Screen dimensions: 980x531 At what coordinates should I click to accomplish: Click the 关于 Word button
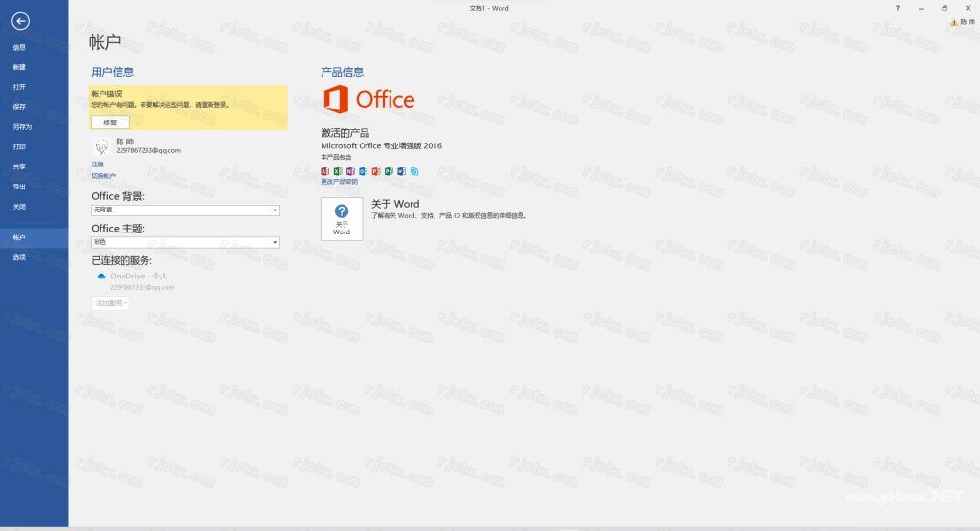tap(342, 219)
